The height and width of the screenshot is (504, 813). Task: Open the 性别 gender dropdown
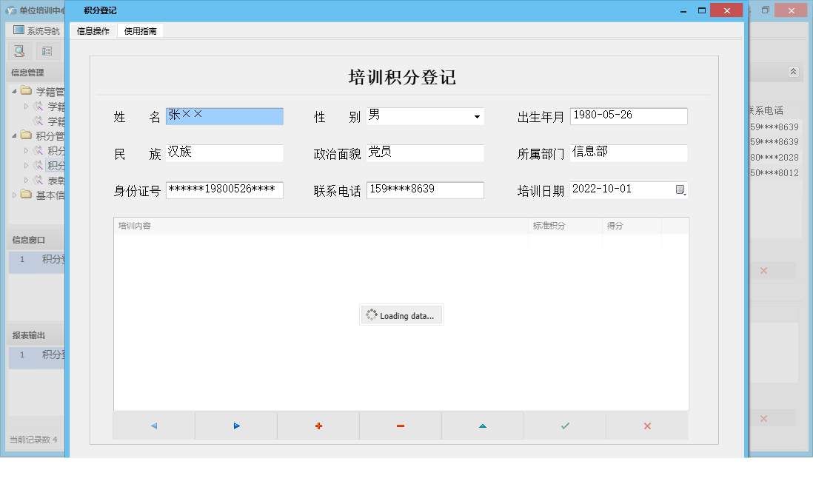point(478,116)
